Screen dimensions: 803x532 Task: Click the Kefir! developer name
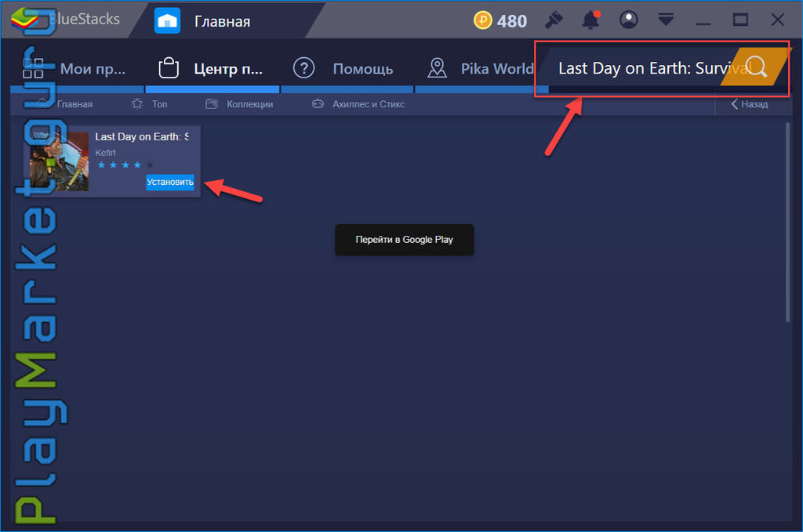click(105, 153)
